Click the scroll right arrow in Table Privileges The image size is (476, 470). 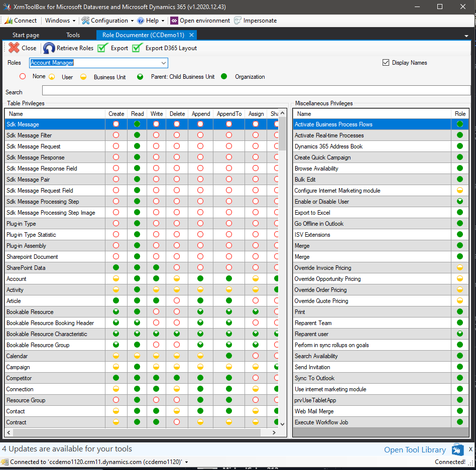pyautogui.click(x=274, y=432)
